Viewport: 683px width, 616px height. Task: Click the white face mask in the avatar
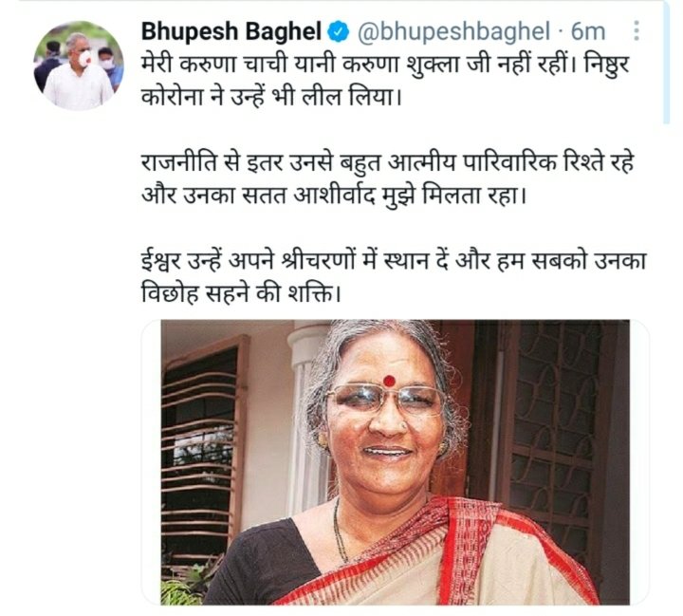(84, 57)
